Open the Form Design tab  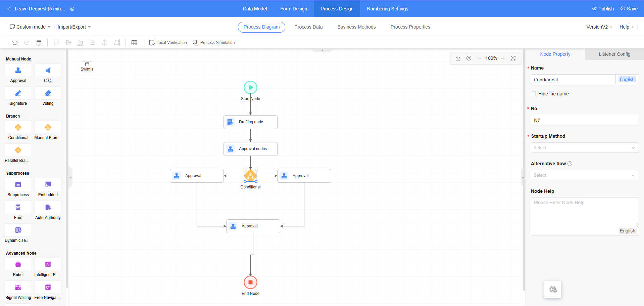pos(294,9)
